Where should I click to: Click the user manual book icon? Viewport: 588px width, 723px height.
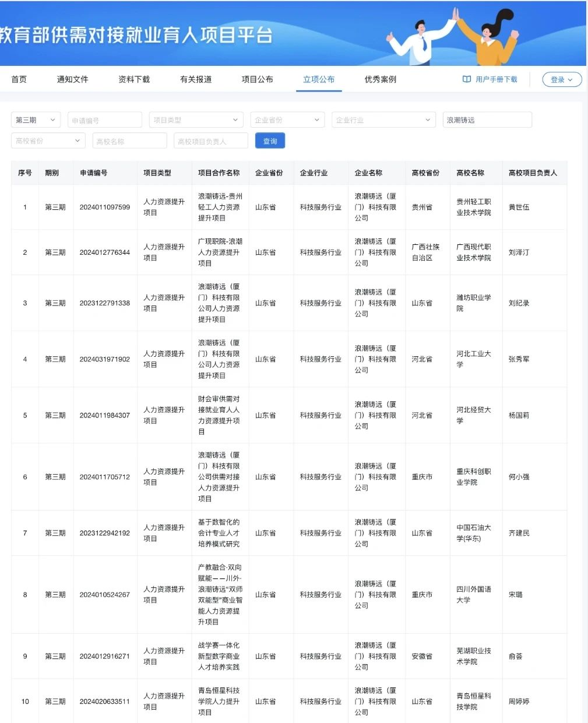click(x=466, y=79)
